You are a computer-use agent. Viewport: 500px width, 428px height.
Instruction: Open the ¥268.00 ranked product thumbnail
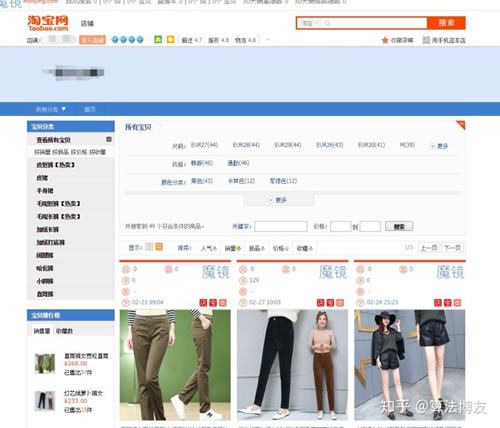45,364
